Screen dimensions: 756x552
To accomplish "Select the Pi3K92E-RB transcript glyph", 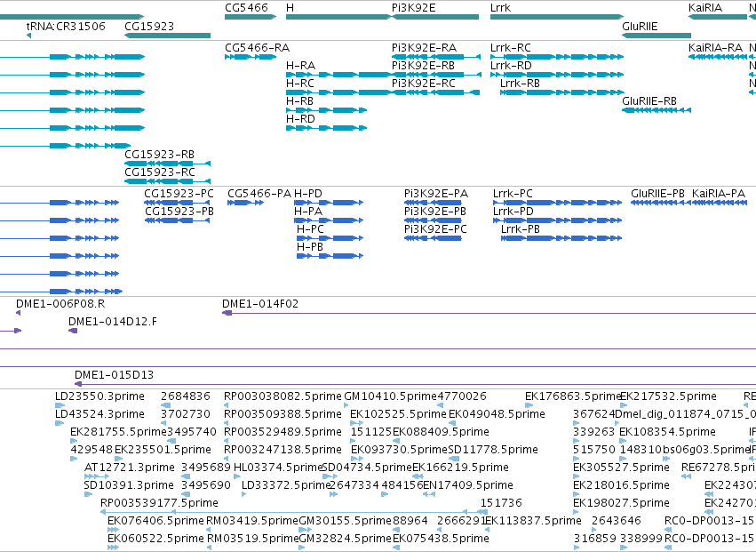I will pos(436,75).
